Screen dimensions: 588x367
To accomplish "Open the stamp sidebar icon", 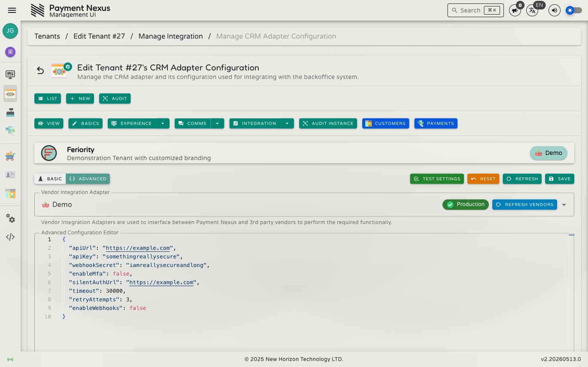I will [10, 112].
